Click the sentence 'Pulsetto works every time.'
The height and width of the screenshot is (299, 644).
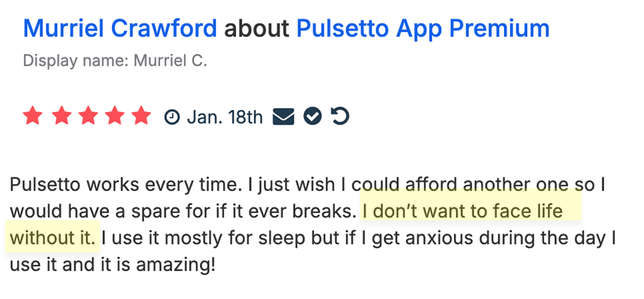[x=126, y=185]
